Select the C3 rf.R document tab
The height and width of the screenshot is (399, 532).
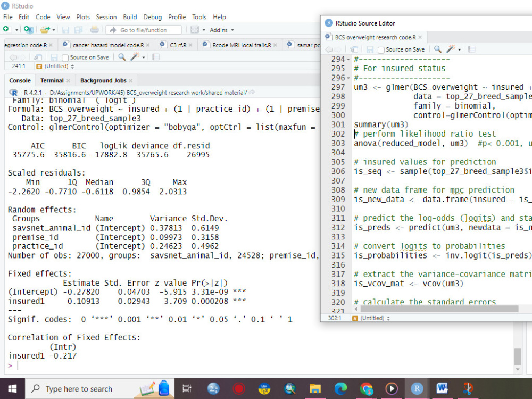coord(177,46)
